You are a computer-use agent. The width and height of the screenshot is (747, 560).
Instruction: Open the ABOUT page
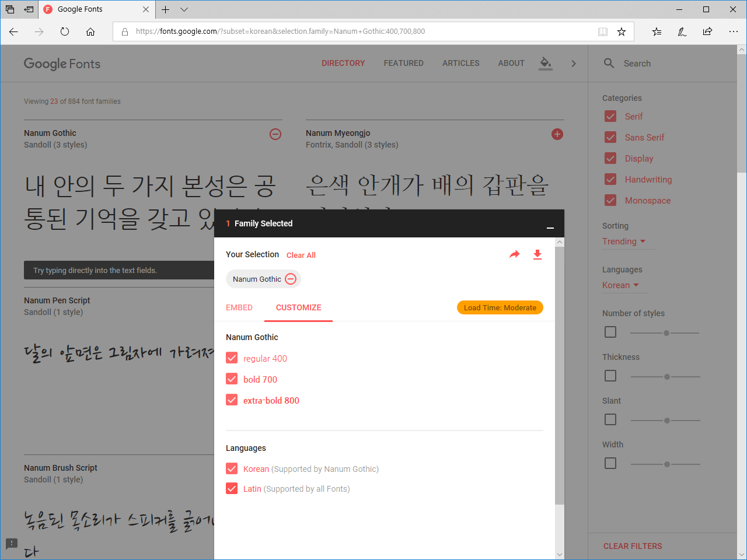pyautogui.click(x=511, y=63)
